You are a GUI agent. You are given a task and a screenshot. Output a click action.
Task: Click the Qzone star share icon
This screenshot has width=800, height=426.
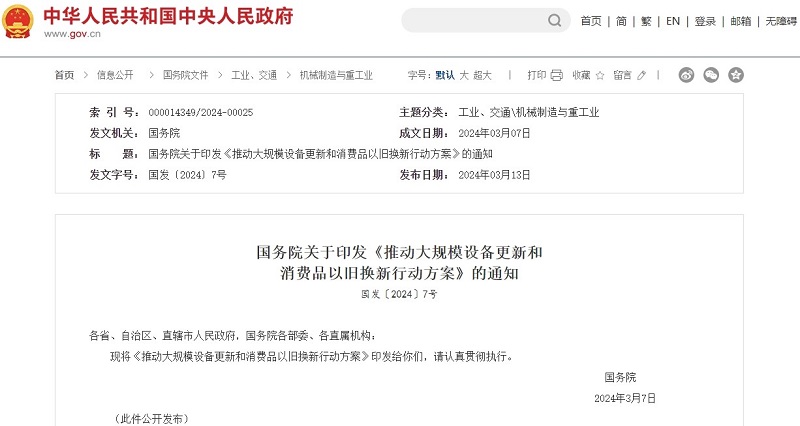click(735, 75)
